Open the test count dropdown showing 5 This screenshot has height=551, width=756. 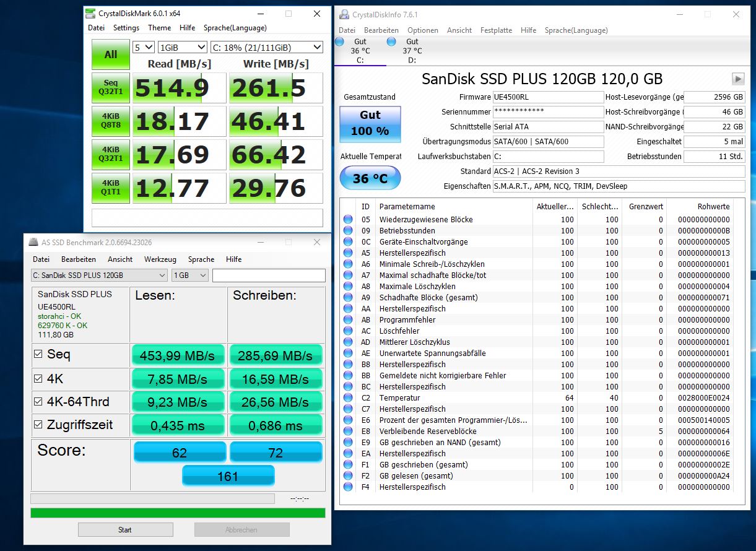[144, 47]
